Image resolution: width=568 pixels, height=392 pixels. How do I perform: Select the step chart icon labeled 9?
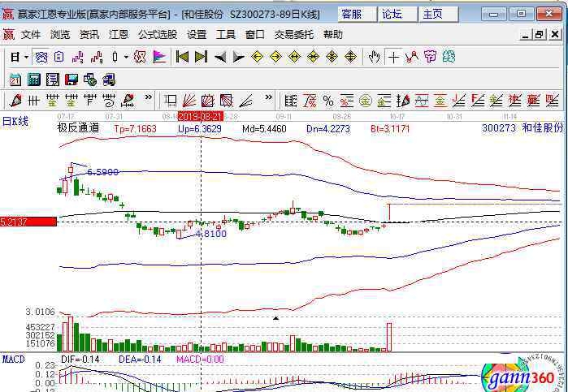point(97,57)
